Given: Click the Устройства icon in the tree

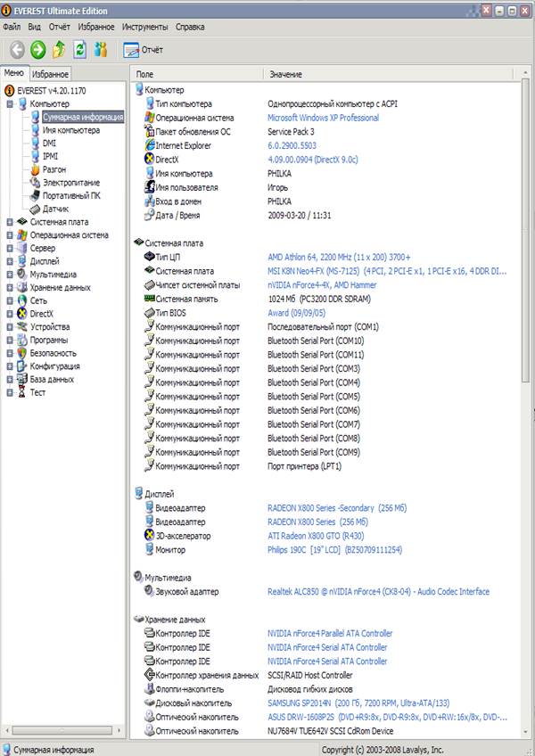Looking at the screenshot, I should tap(22, 326).
